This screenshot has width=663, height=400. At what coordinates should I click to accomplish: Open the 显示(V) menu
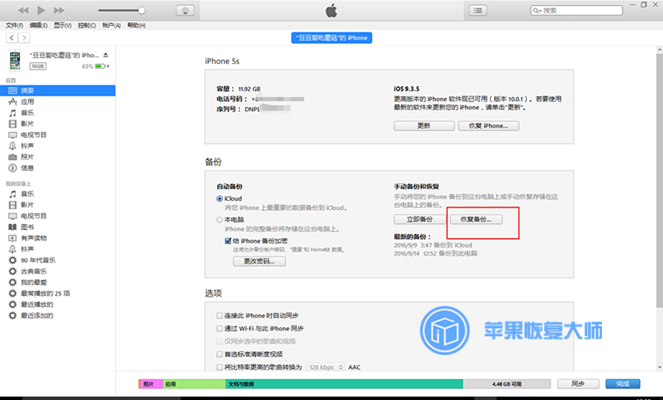pyautogui.click(x=63, y=25)
